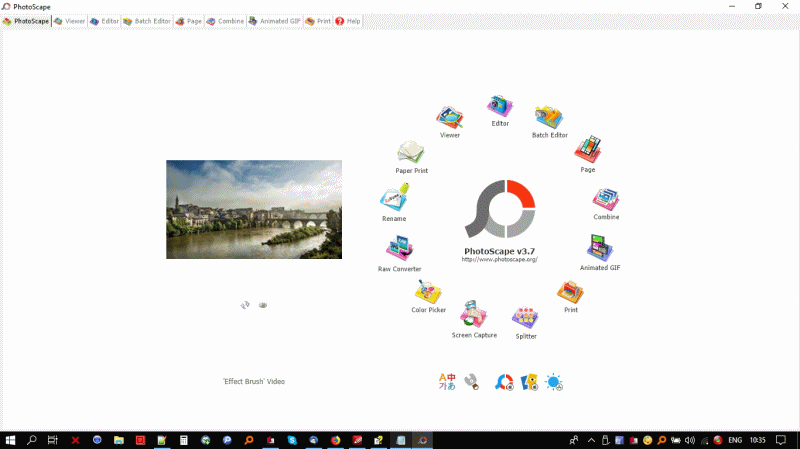The width and height of the screenshot is (800, 449).
Task: Switch to the PhotoScape tab
Action: [26, 21]
